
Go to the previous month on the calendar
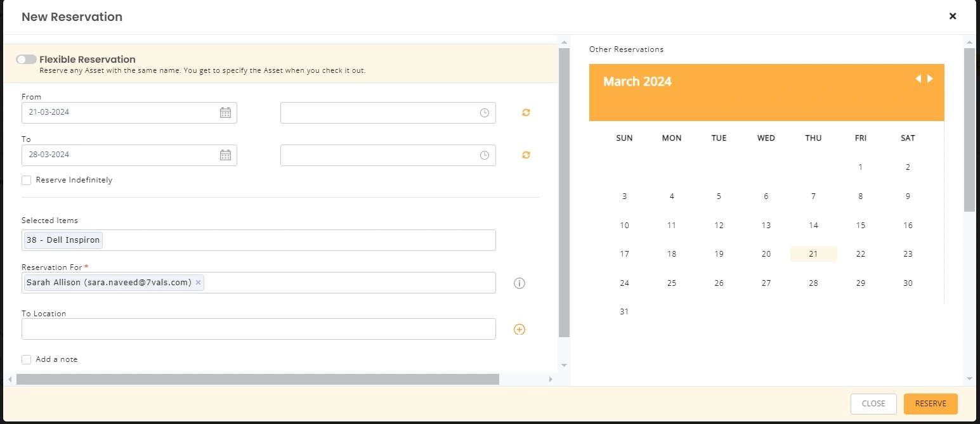click(918, 79)
